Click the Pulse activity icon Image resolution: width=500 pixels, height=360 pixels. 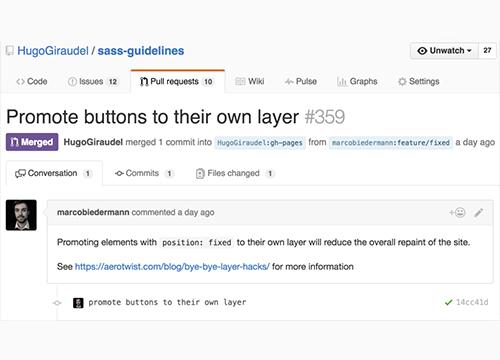pyautogui.click(x=289, y=82)
